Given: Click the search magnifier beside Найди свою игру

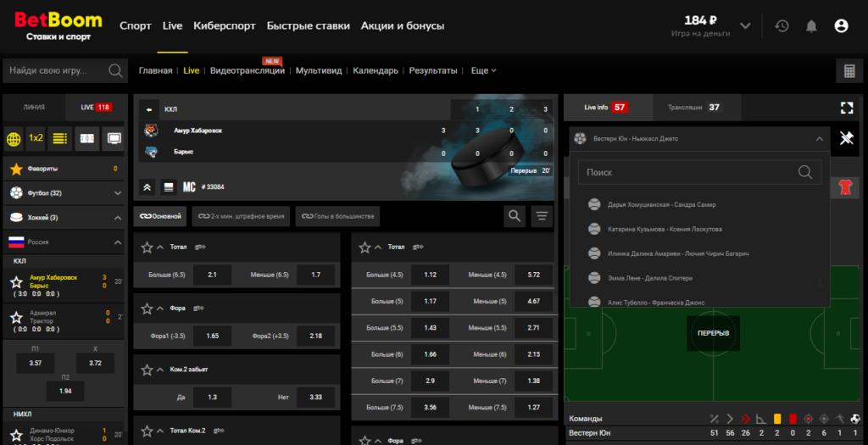Looking at the screenshot, I should (x=115, y=71).
